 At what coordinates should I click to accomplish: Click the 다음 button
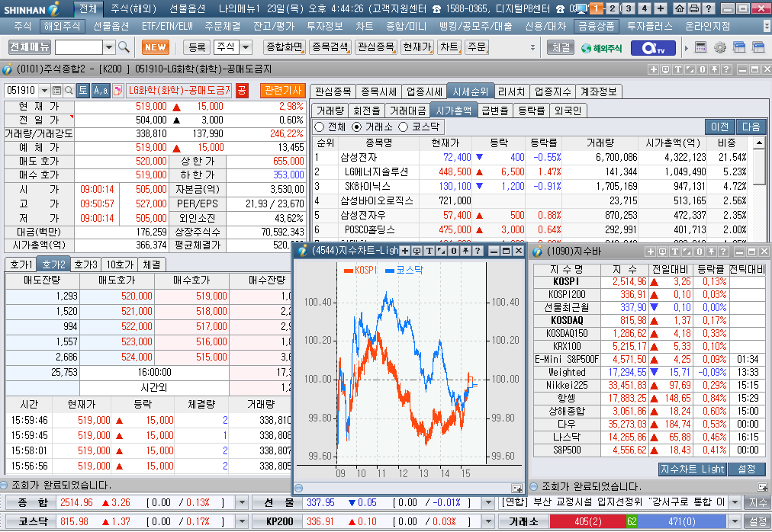pyautogui.click(x=751, y=127)
